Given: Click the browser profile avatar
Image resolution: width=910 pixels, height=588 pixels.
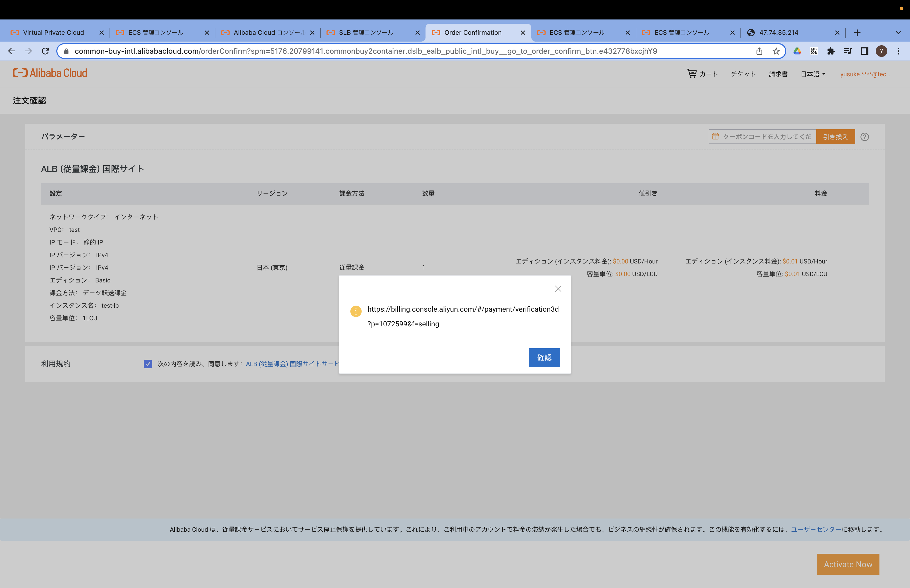Looking at the screenshot, I should 881,51.
